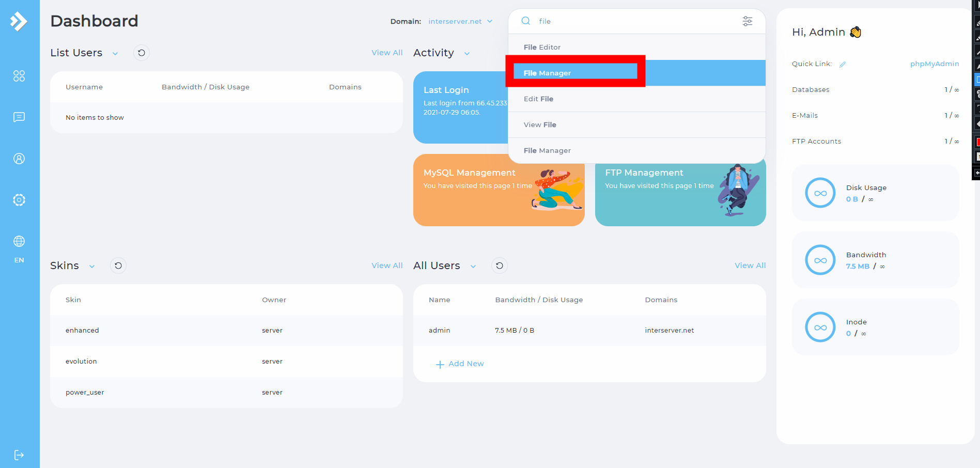The image size is (980, 468).
Task: Click View All for Skins
Action: (x=387, y=266)
